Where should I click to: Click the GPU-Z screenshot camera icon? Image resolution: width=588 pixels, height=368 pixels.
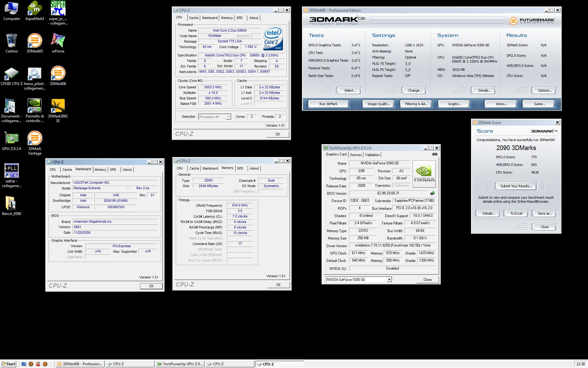tap(435, 154)
